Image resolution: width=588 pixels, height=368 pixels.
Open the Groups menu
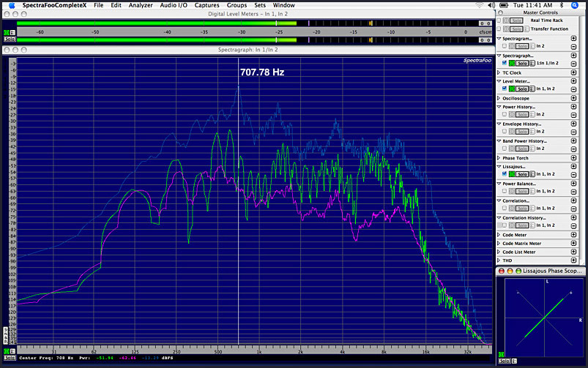point(237,5)
